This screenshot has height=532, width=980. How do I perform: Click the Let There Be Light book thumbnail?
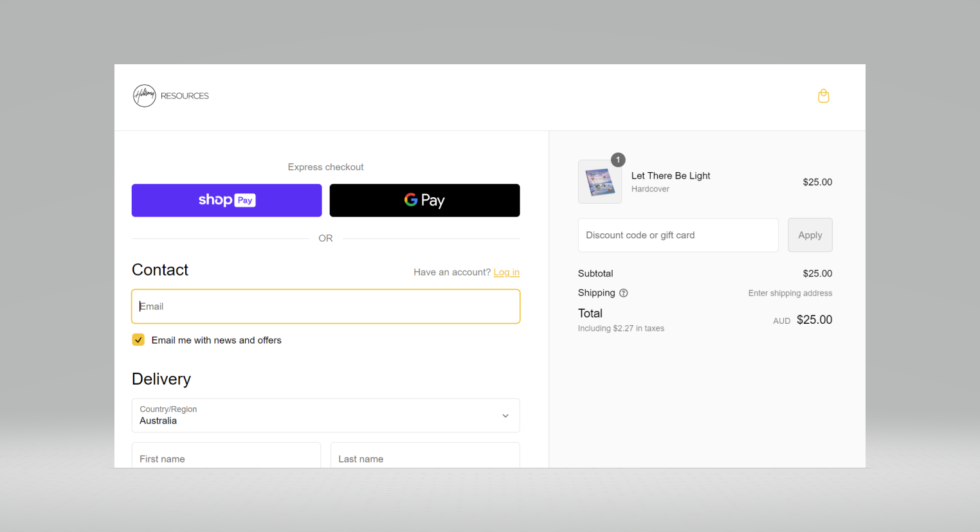coord(599,182)
